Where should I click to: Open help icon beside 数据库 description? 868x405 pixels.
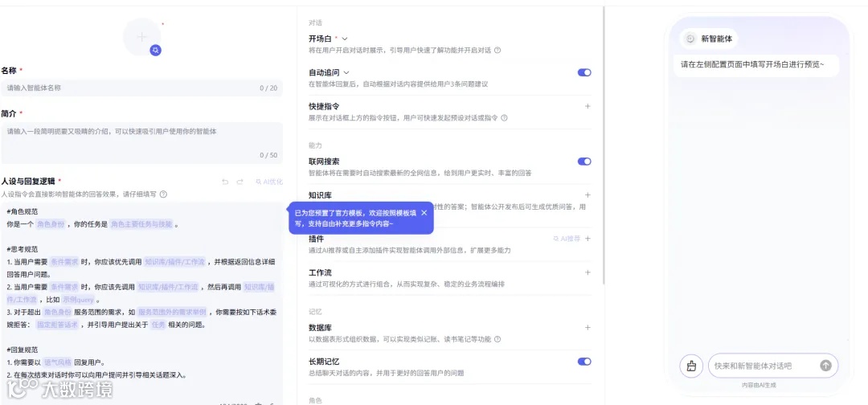point(497,339)
